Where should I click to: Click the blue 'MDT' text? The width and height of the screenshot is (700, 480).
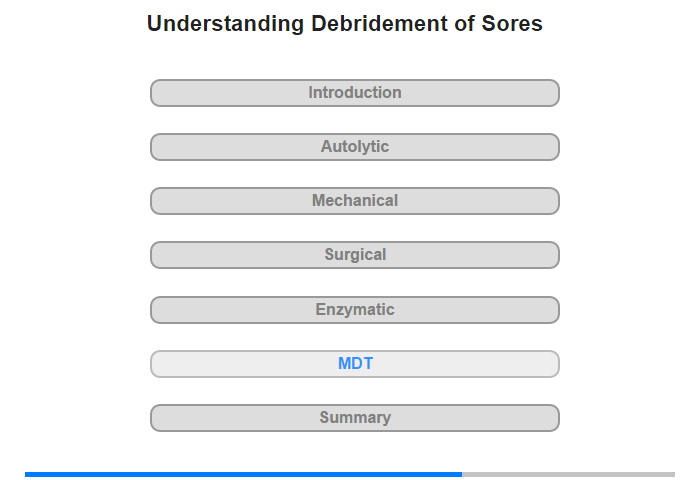pyautogui.click(x=355, y=364)
